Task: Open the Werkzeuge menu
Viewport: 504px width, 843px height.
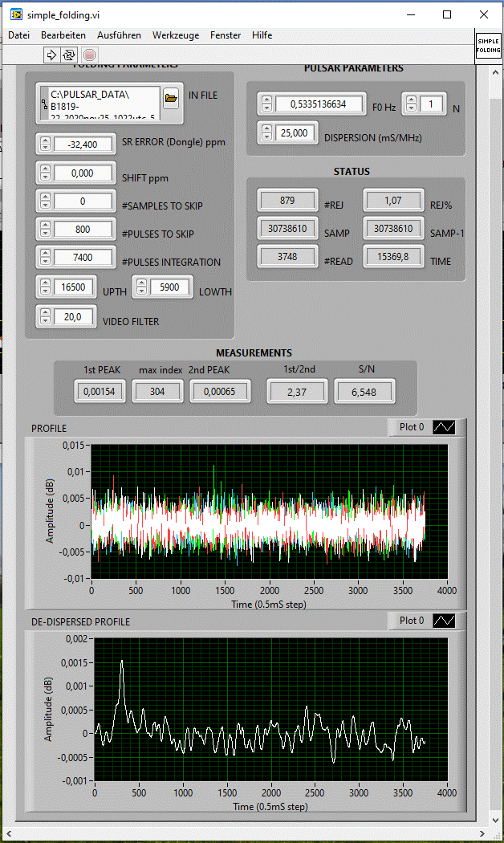Action: click(176, 35)
